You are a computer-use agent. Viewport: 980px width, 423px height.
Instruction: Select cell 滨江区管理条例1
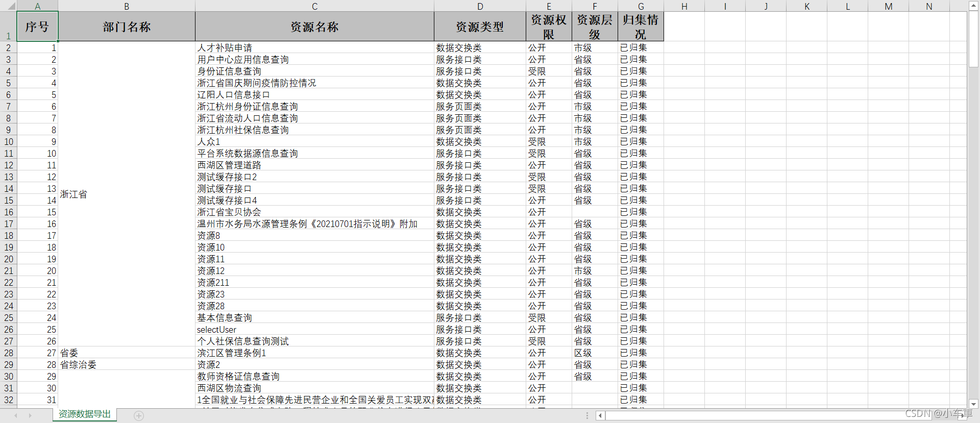point(314,353)
